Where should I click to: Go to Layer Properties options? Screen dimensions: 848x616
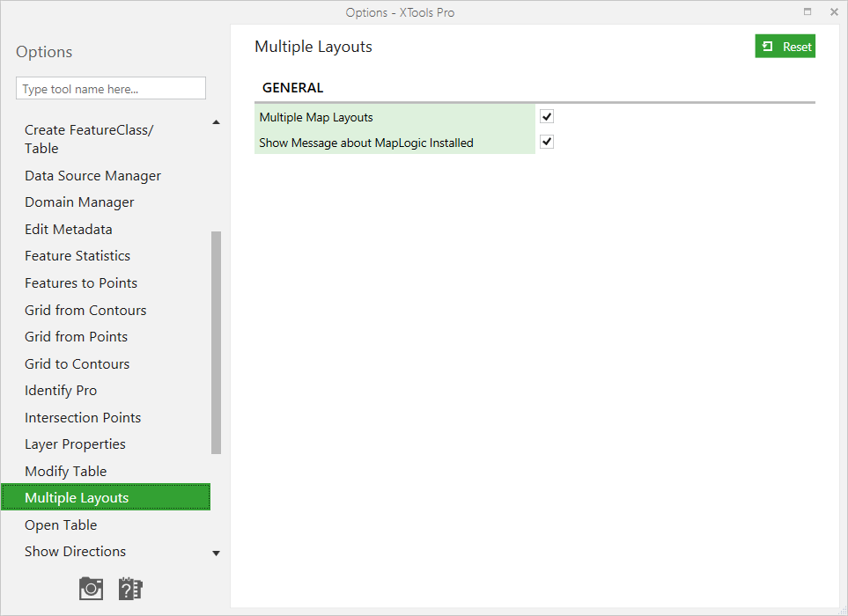tap(75, 444)
